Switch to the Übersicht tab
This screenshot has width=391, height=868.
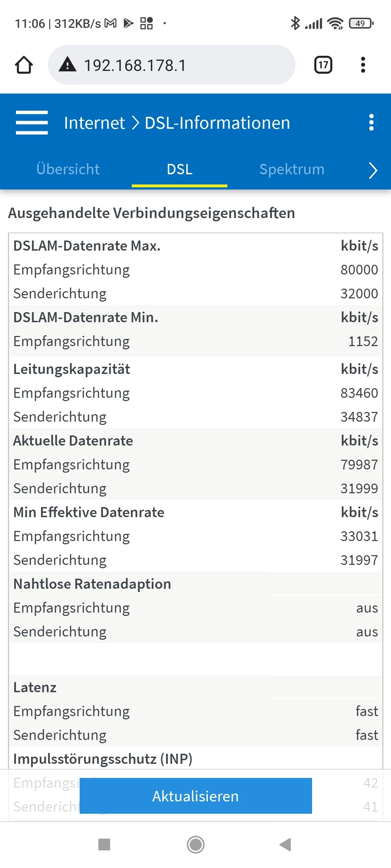click(x=68, y=169)
